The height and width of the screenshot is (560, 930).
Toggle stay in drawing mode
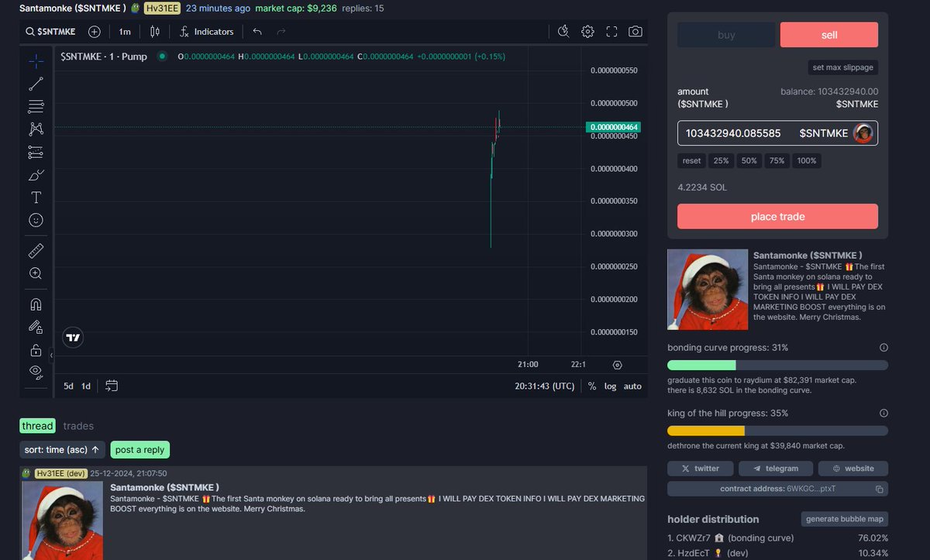pyautogui.click(x=36, y=327)
